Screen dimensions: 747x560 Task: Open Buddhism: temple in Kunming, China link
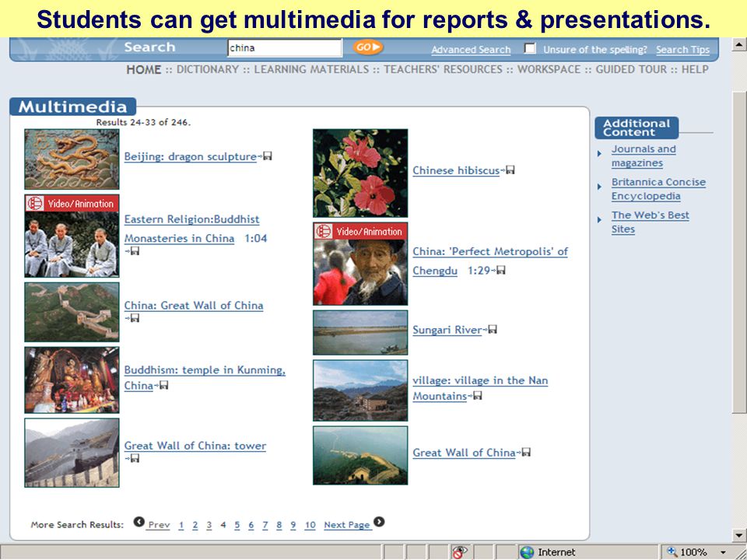(x=205, y=378)
